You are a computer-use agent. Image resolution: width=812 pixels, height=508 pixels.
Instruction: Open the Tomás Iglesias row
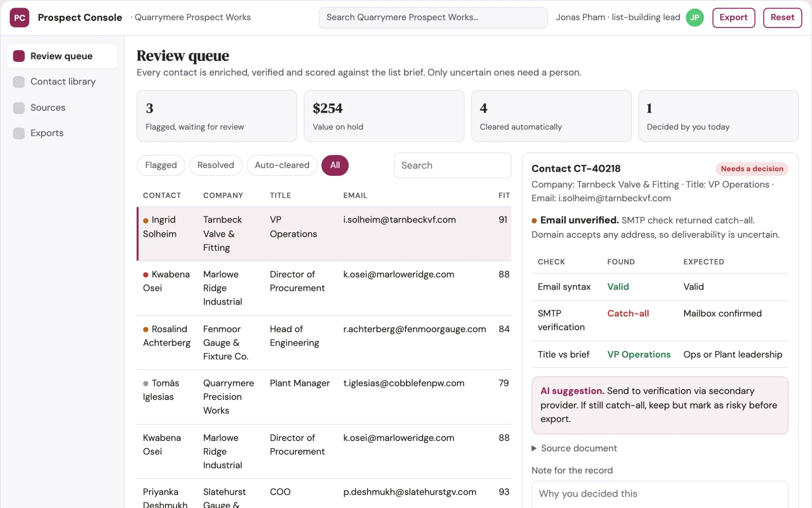(x=324, y=397)
